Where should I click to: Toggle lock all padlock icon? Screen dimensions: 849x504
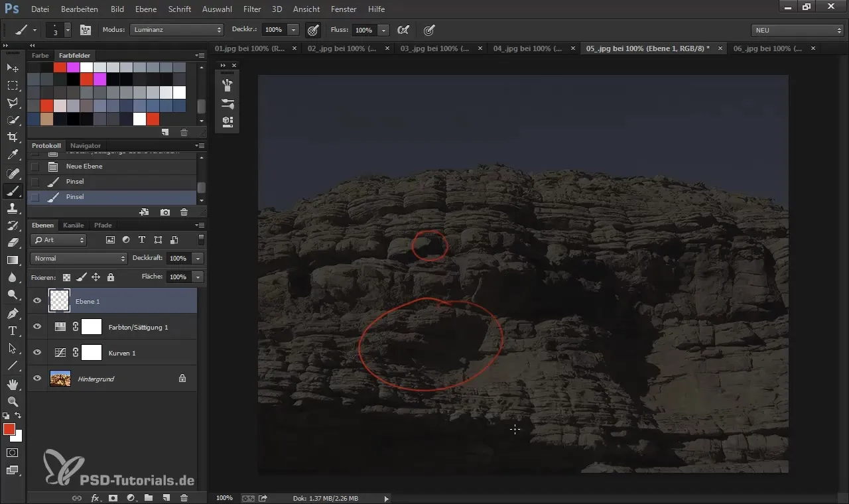tap(110, 277)
